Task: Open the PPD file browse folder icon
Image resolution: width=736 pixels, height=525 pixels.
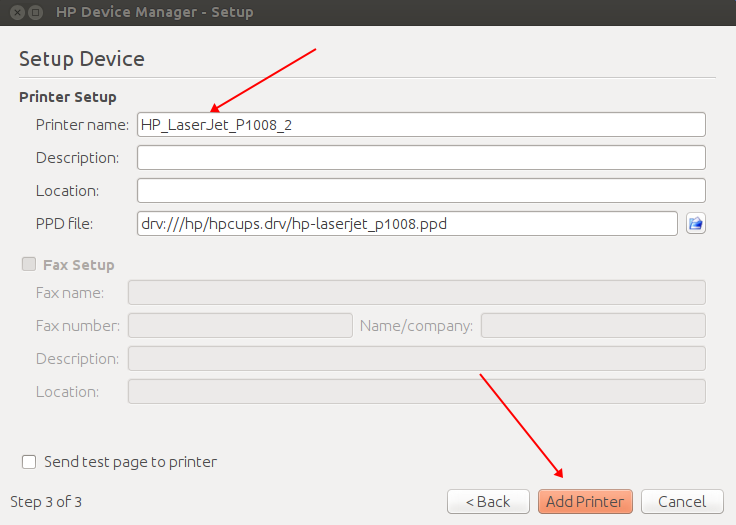Action: click(x=696, y=224)
